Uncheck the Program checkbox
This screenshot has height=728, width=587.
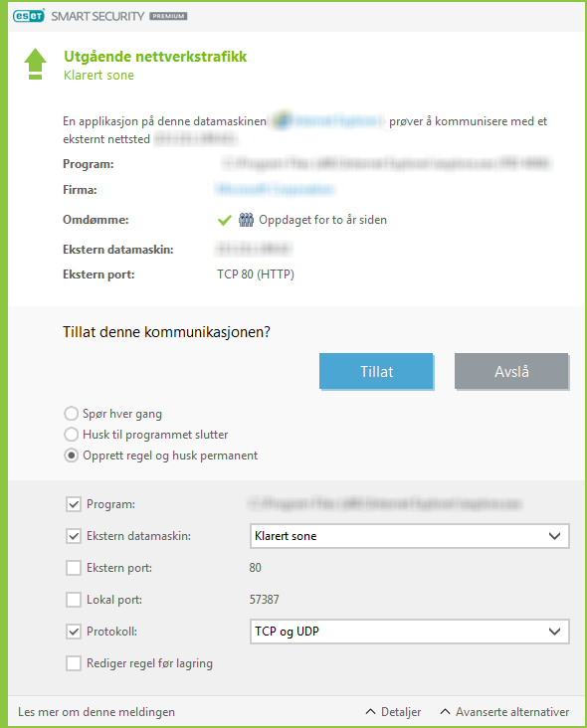[74, 504]
